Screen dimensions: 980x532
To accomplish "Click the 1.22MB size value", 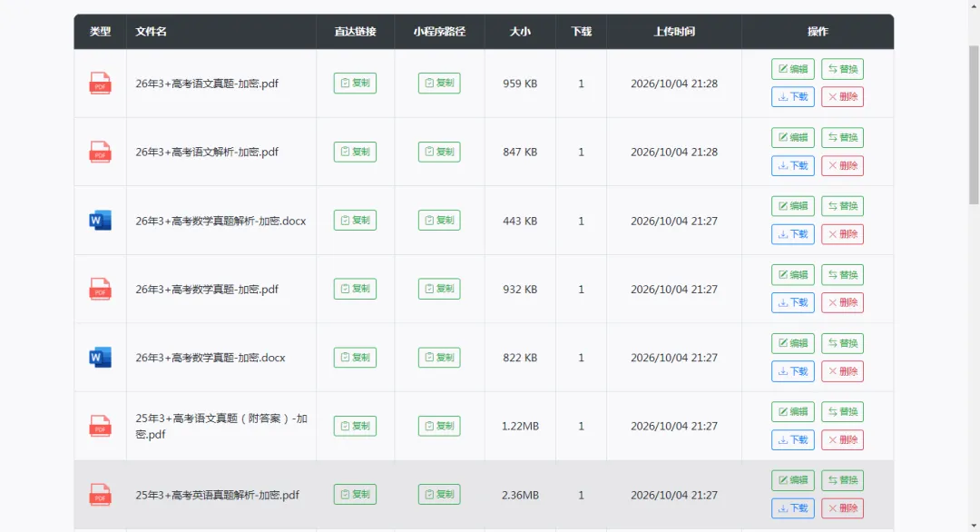I will (520, 427).
